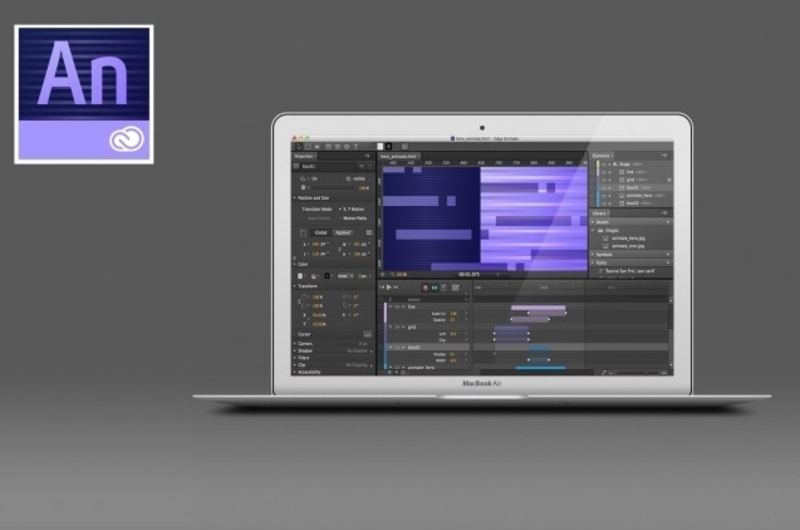This screenshot has height=530, width=800.
Task: Open Library panel options menu icon
Action: pyautogui.click(x=664, y=213)
